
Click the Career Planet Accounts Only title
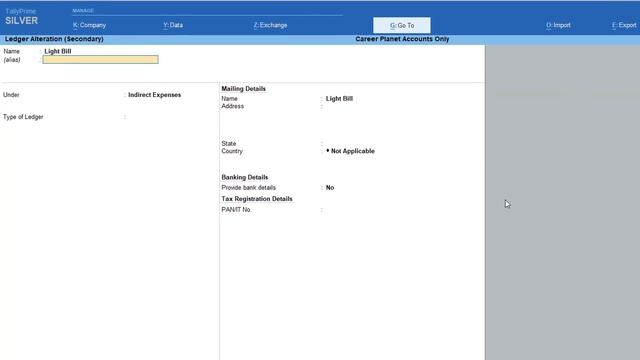point(402,39)
